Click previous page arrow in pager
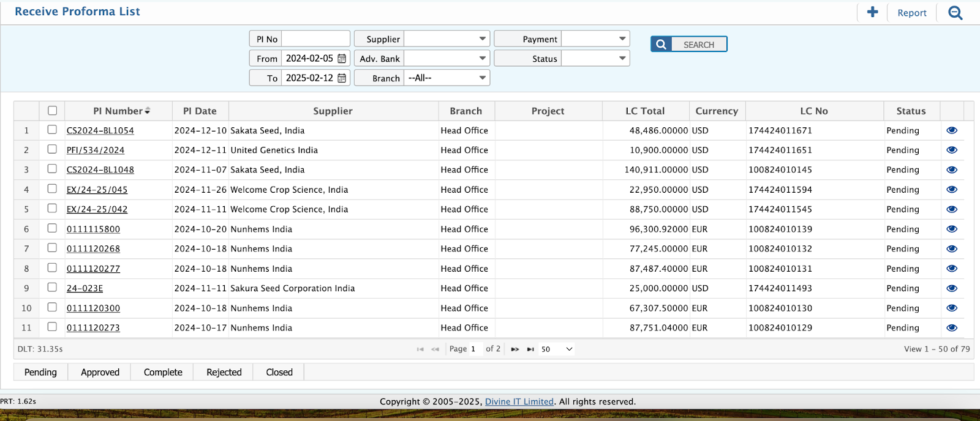Screen dimensions: 980x421 click(435, 349)
